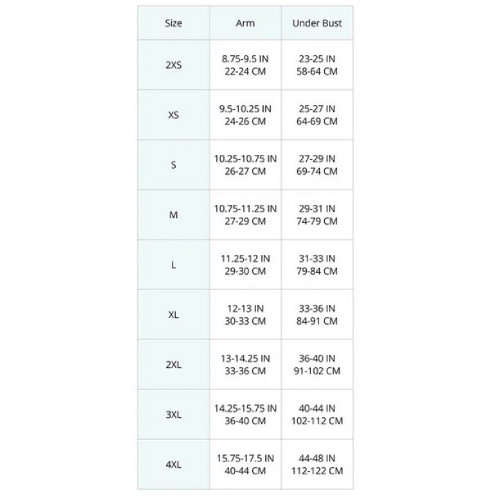Click the Size column header

(x=173, y=23)
